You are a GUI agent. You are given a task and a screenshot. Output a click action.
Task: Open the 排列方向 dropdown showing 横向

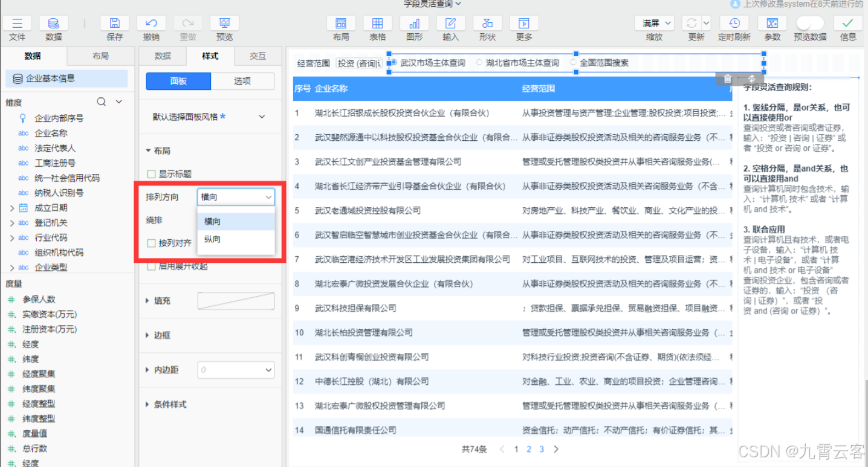(236, 197)
